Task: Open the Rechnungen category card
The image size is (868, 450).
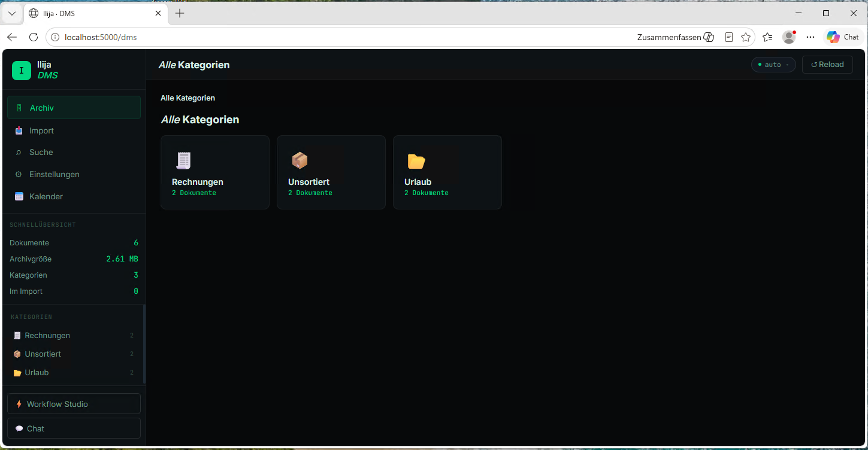Action: pos(214,172)
